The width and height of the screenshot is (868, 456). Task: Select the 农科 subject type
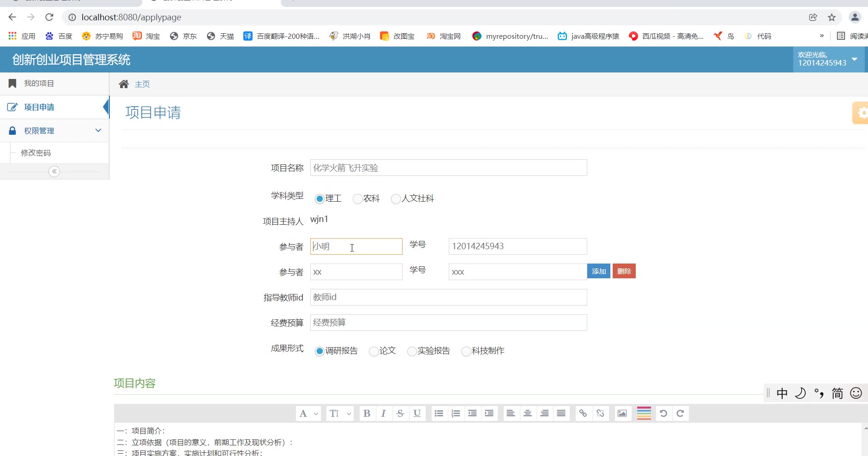(357, 199)
